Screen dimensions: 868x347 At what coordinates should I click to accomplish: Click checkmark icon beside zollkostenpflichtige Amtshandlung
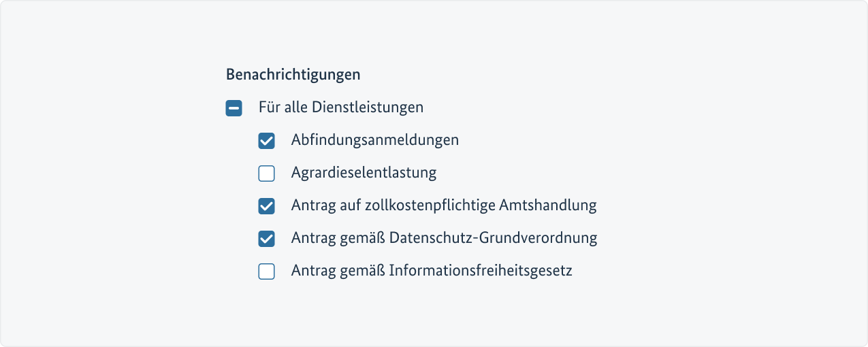point(267,206)
